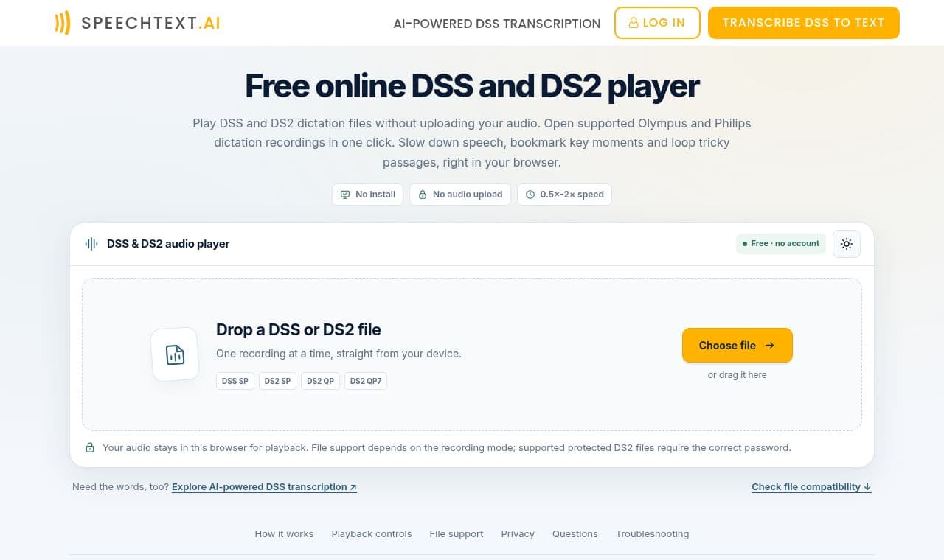Click the waveform icon beside DSS & DS2 audio player

[91, 244]
